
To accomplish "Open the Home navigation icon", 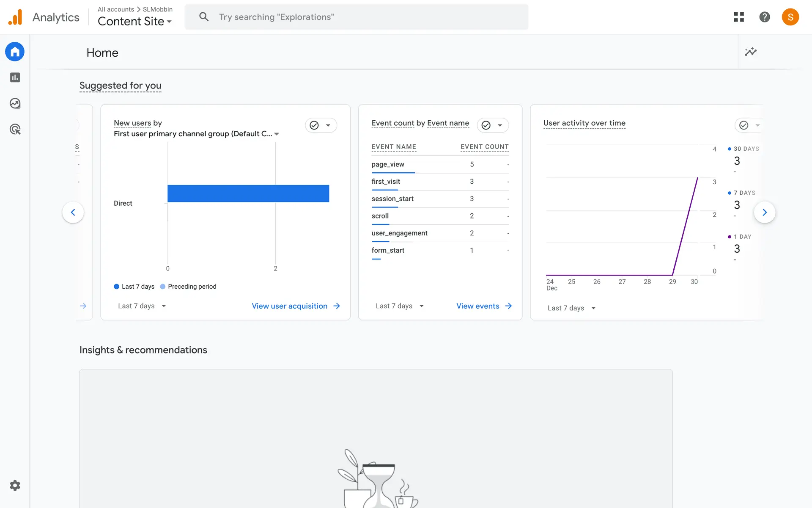I will [15, 52].
